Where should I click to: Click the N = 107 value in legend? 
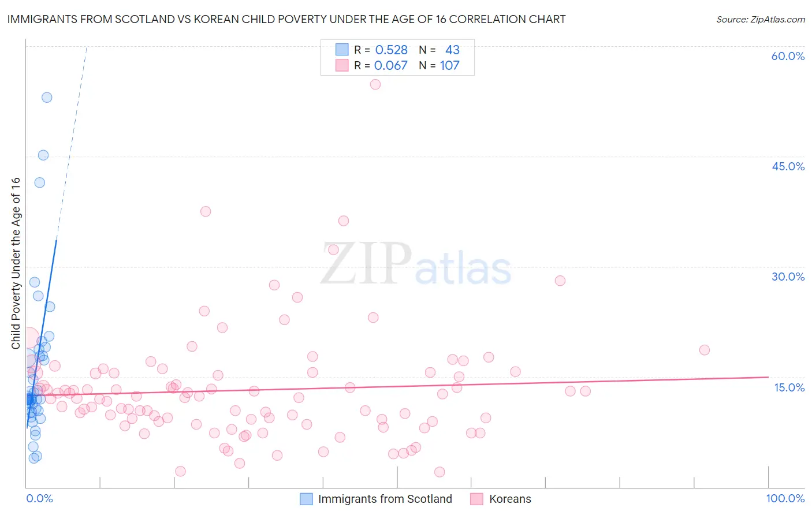439,65
